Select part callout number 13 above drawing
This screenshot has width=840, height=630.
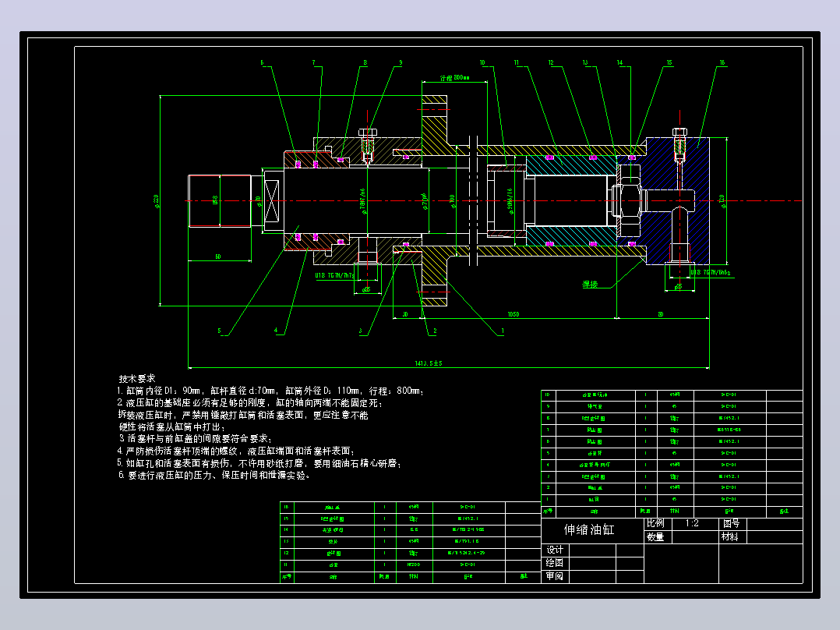(x=585, y=62)
